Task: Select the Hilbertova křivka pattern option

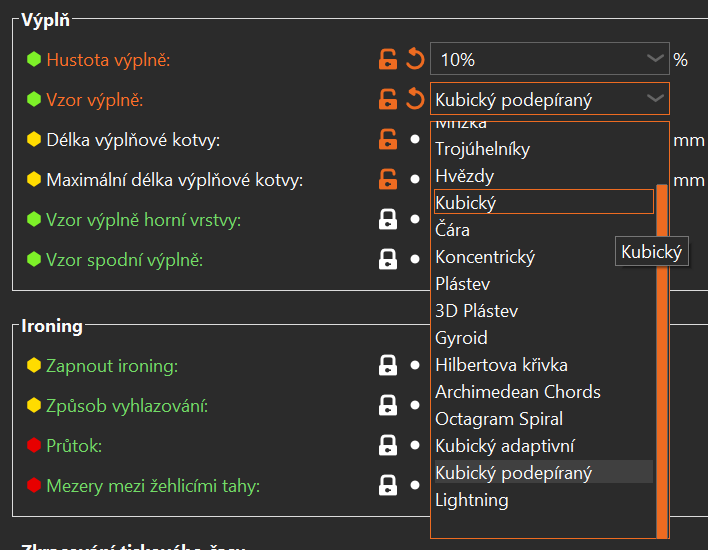Action: (x=501, y=365)
